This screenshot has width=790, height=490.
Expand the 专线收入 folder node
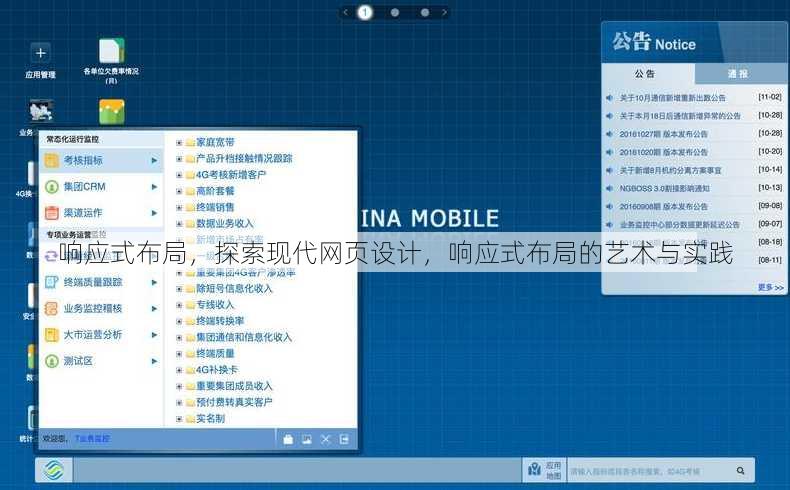click(x=179, y=305)
